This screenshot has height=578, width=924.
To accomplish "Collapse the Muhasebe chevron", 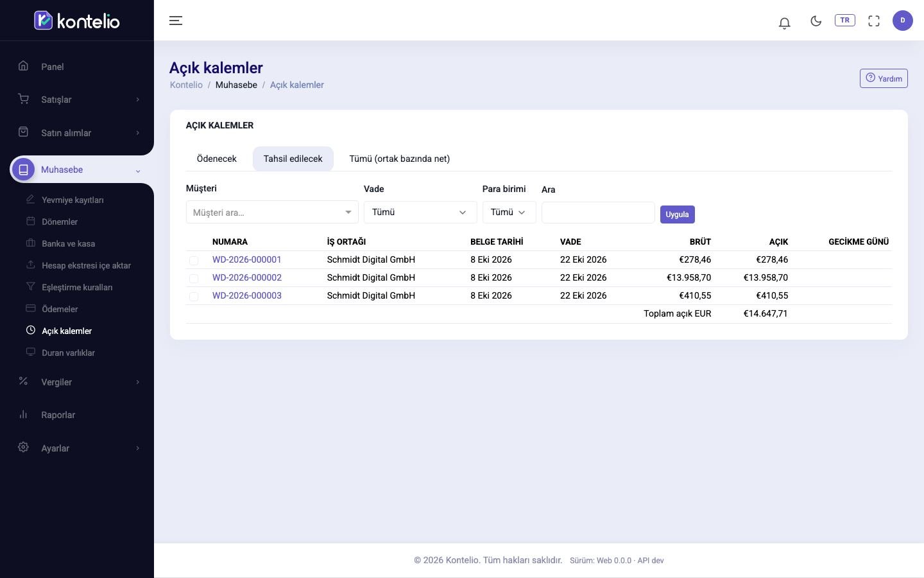I will [x=137, y=170].
